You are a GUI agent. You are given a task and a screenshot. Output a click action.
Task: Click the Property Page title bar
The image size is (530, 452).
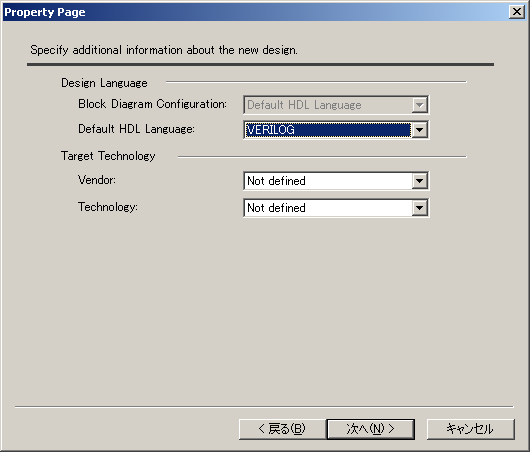click(x=255, y=12)
